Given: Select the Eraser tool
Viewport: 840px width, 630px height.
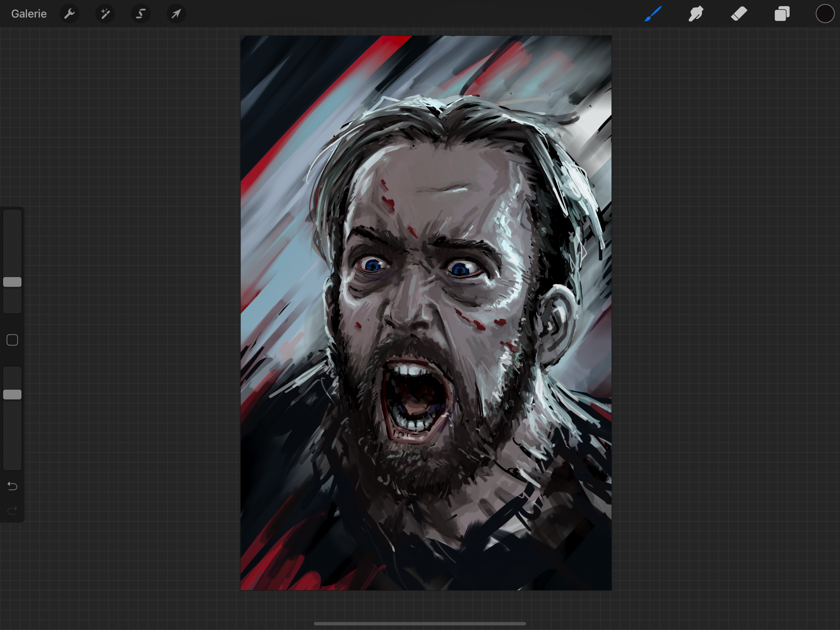Looking at the screenshot, I should (x=739, y=14).
